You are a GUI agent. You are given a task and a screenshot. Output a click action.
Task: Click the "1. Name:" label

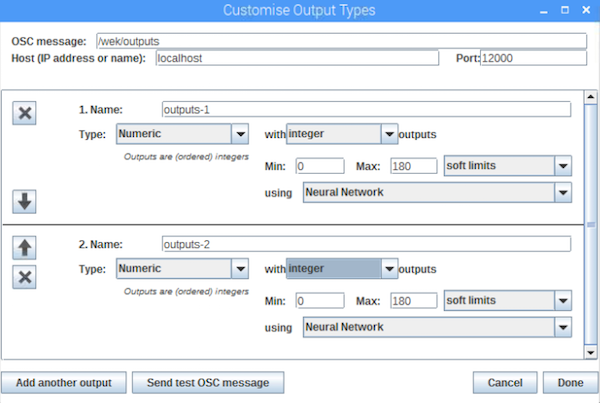(x=101, y=110)
